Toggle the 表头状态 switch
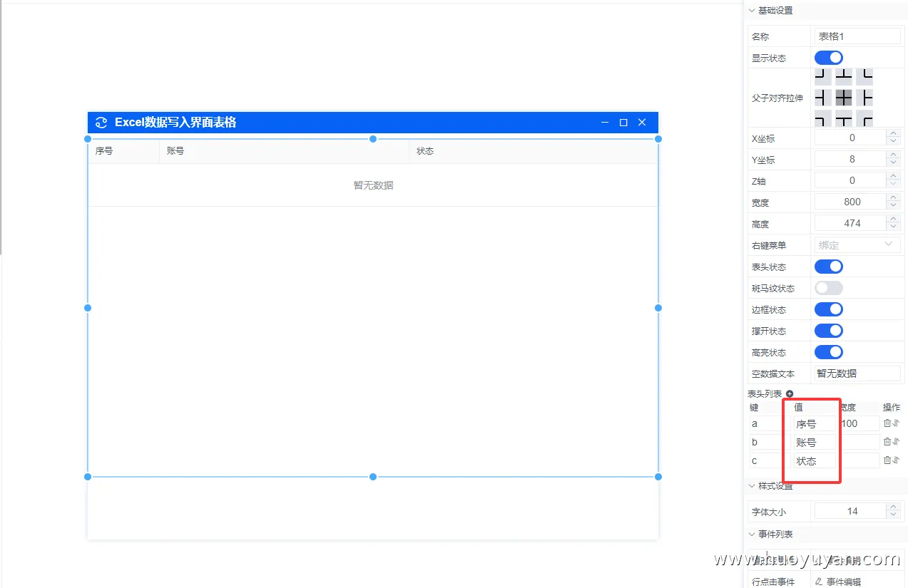Screen dimensions: 908x588 (829, 267)
